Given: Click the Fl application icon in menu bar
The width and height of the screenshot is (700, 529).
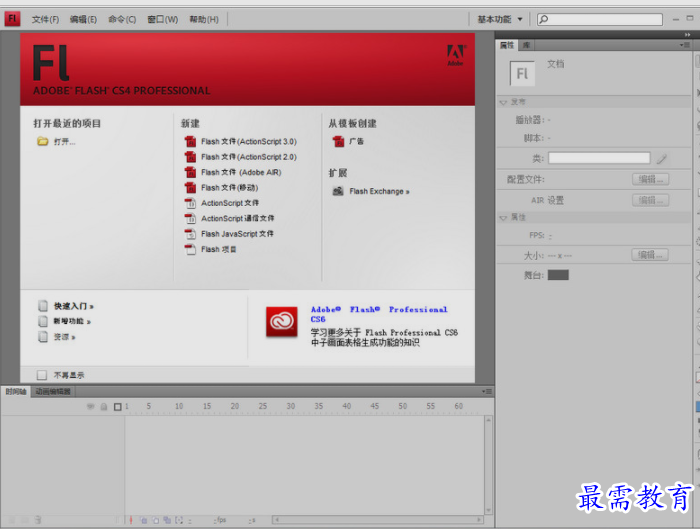Looking at the screenshot, I should (x=12, y=19).
